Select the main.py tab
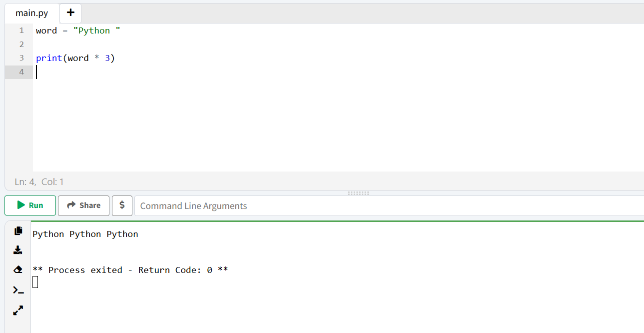Screen dimensions: 644x333 coord(31,13)
